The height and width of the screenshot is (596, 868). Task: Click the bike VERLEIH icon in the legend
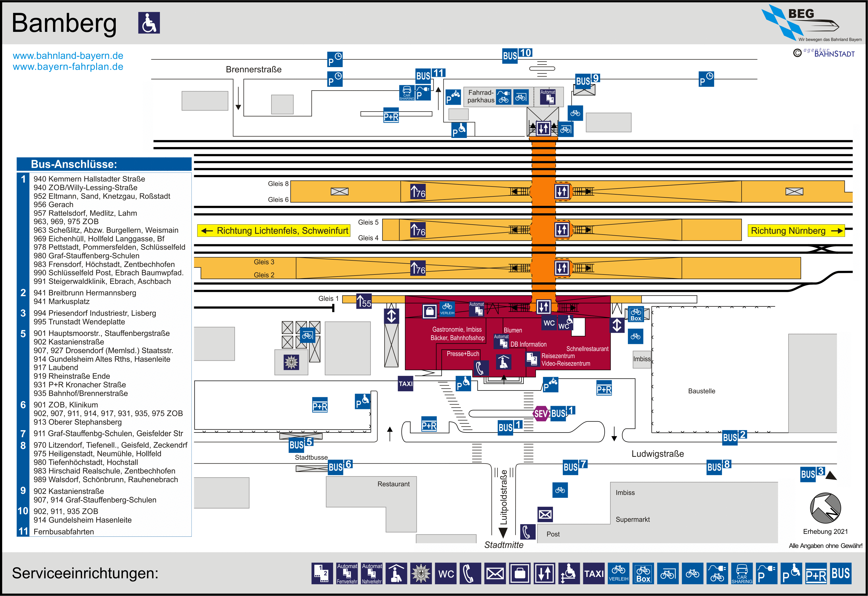[x=618, y=573]
